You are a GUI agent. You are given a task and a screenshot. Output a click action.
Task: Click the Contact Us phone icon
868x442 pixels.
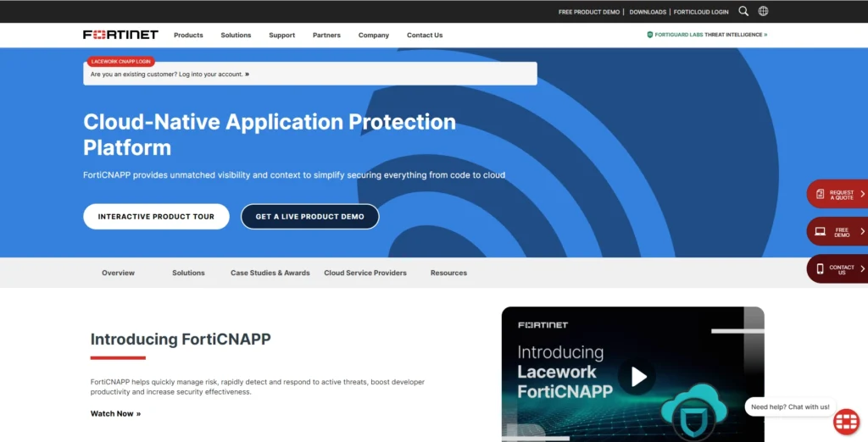coord(820,269)
